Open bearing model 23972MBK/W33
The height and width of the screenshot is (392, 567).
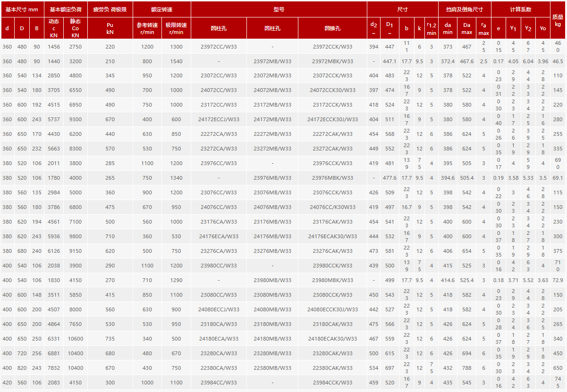332,61
